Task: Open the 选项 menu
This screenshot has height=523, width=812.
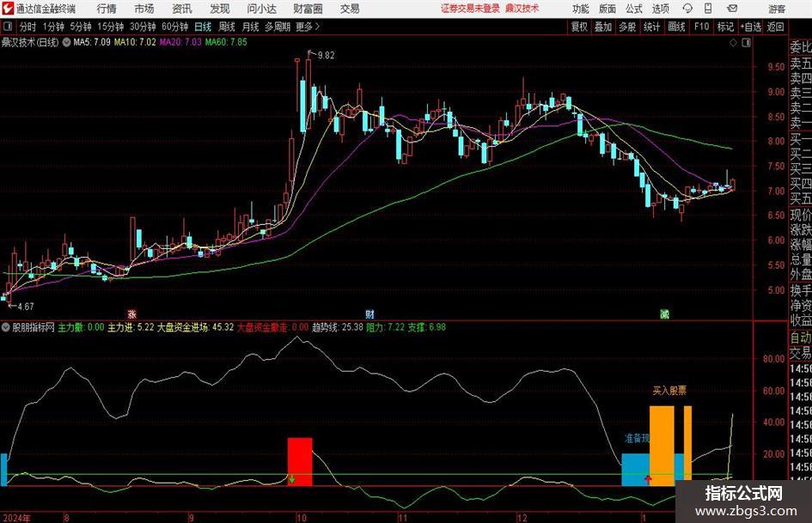Action: tap(660, 9)
